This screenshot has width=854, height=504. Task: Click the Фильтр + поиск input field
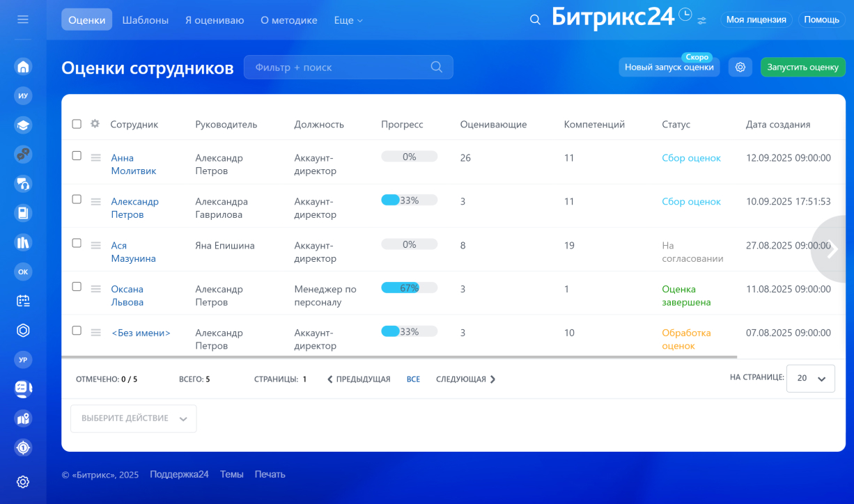pyautogui.click(x=341, y=68)
